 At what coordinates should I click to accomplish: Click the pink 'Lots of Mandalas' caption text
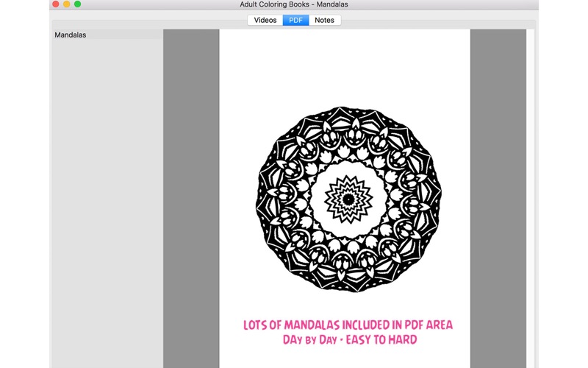[x=348, y=325]
